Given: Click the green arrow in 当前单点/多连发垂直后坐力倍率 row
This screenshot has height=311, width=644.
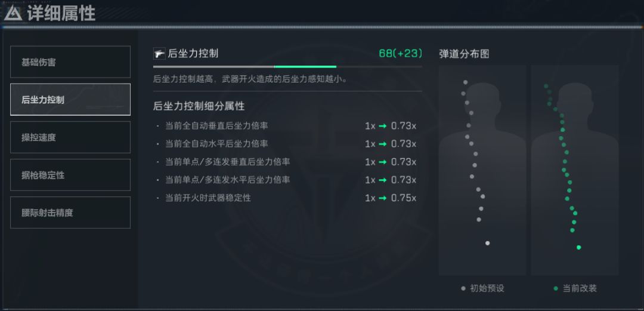Looking at the screenshot, I should (x=382, y=162).
